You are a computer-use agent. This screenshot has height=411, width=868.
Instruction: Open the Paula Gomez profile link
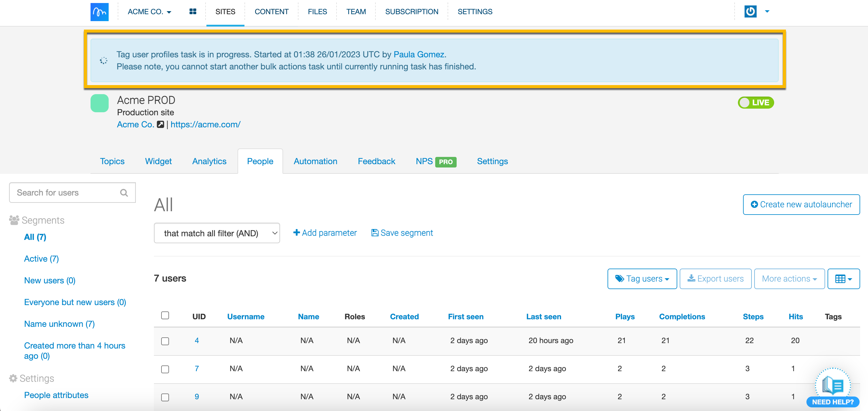tap(419, 55)
